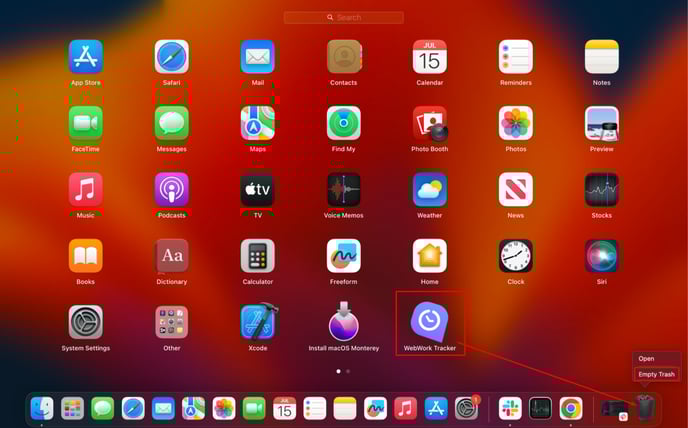
Task: Open Freeform from the Dock
Action: pyautogui.click(x=375, y=408)
